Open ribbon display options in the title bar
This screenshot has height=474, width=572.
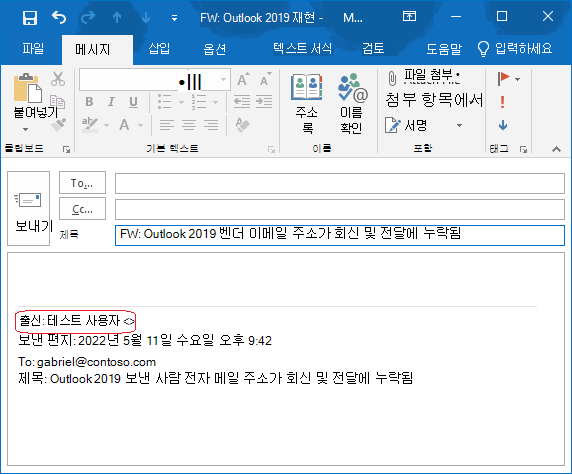click(x=409, y=16)
